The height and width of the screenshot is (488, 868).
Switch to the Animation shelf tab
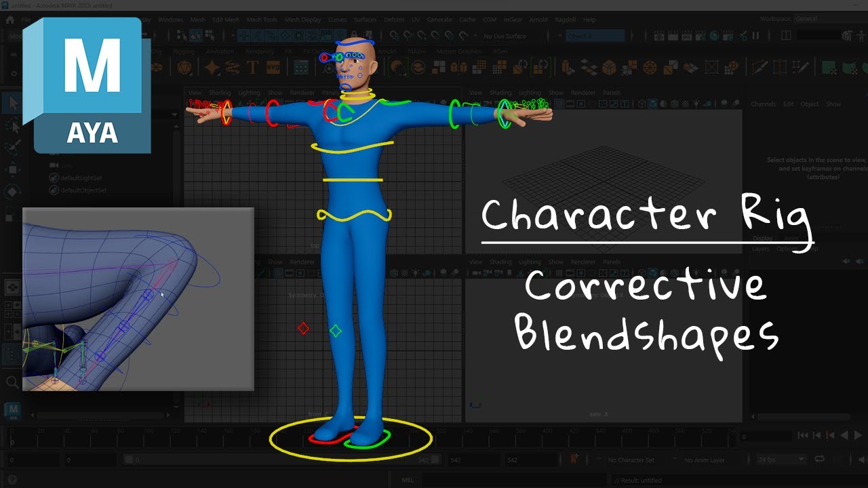tap(220, 52)
